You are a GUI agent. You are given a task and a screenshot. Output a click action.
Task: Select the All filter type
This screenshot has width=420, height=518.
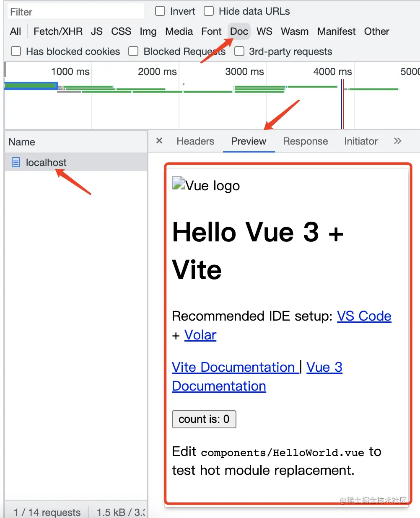16,31
